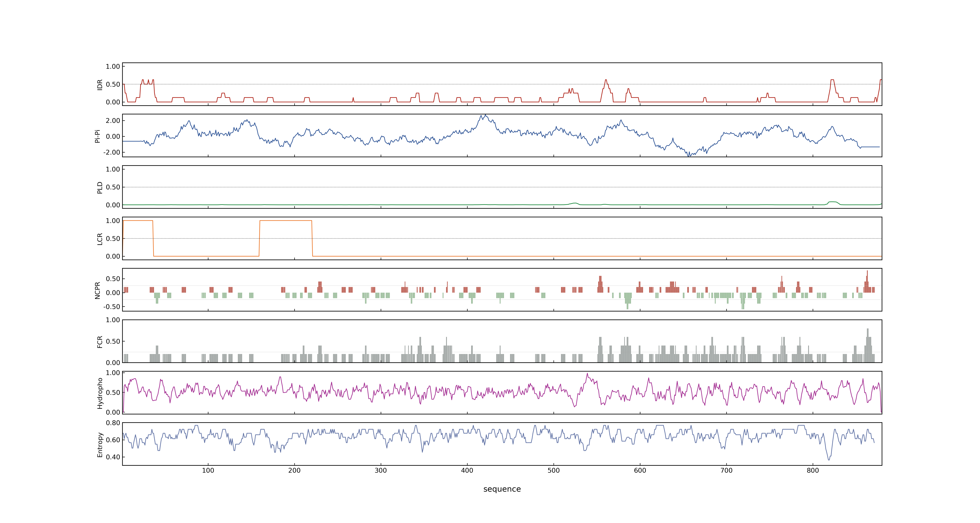980x523 pixels.
Task: Click the Hydropho peak near position 539
Action: point(587,374)
